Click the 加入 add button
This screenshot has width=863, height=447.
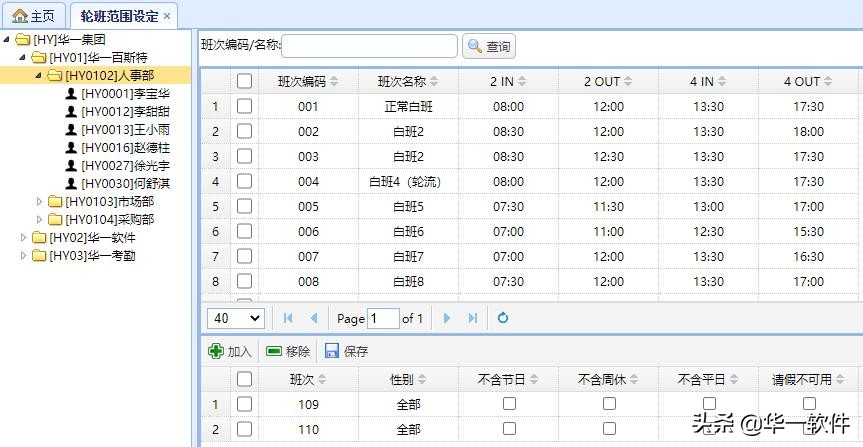[x=230, y=351]
